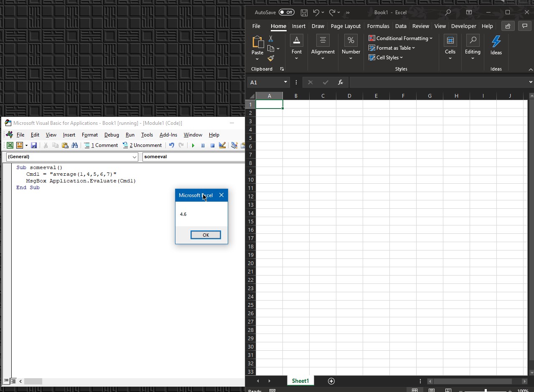
Task: Click OK in the message box
Action: coord(206,235)
